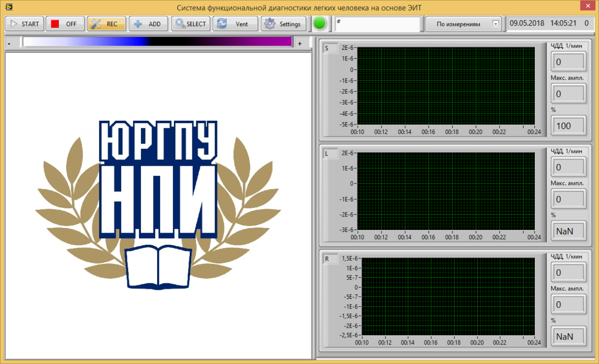Click the time readout 14:05:21
Viewport: 599px width, 364px height.
click(563, 23)
